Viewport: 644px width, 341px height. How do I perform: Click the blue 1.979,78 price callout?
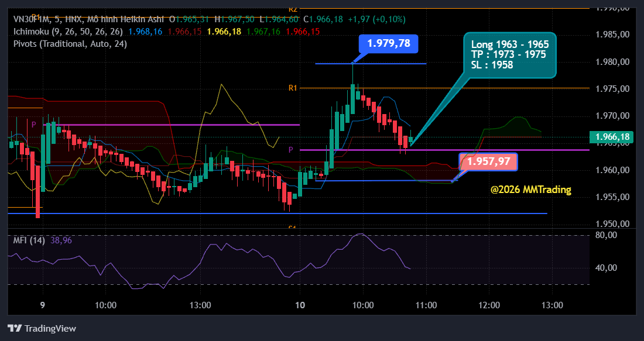point(389,43)
